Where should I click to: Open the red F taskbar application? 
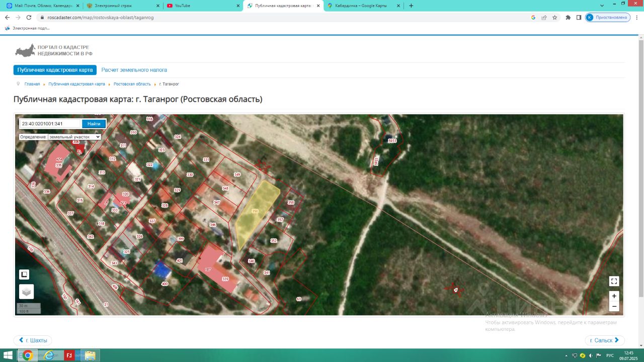click(x=69, y=355)
